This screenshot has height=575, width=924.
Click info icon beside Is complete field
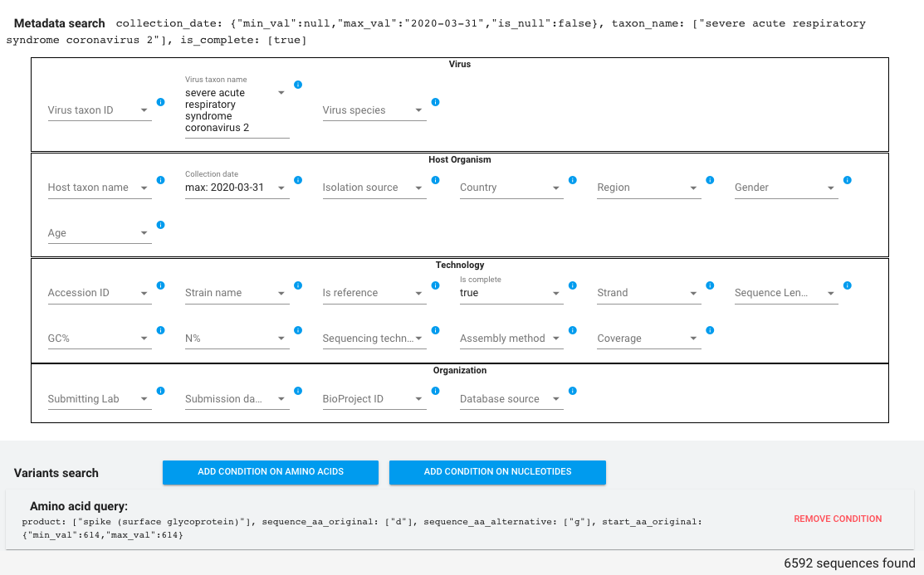572,285
